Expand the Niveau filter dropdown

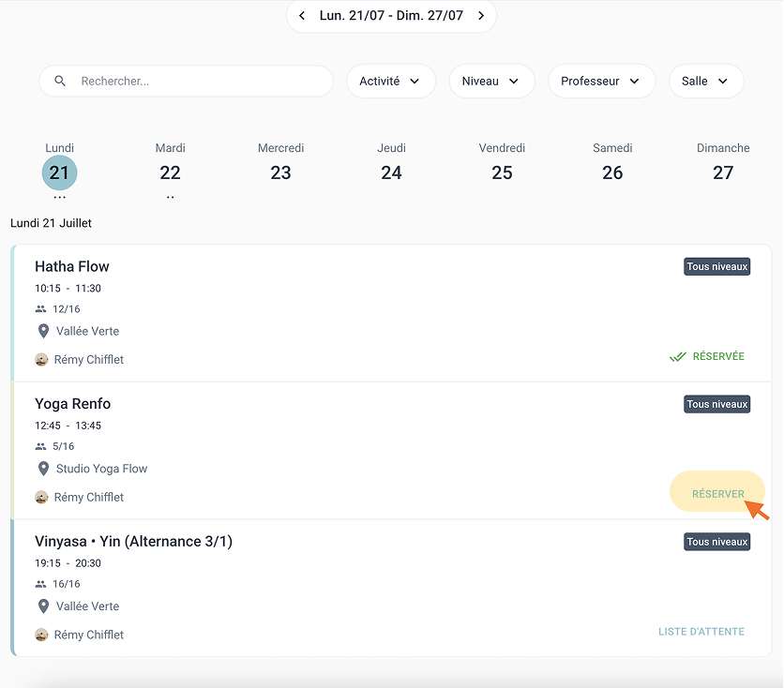tap(492, 81)
